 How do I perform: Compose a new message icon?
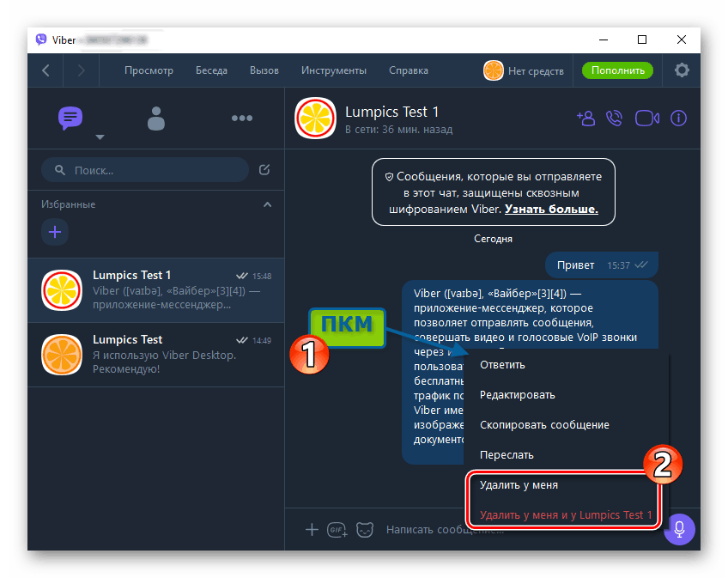tap(264, 169)
